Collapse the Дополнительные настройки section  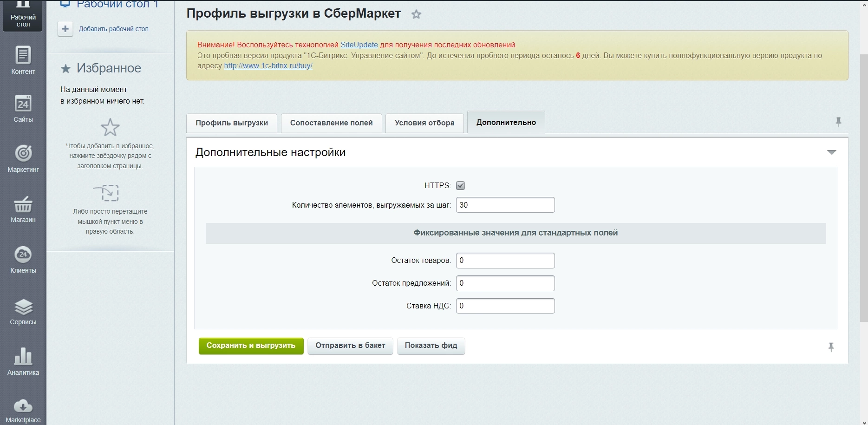[831, 152]
